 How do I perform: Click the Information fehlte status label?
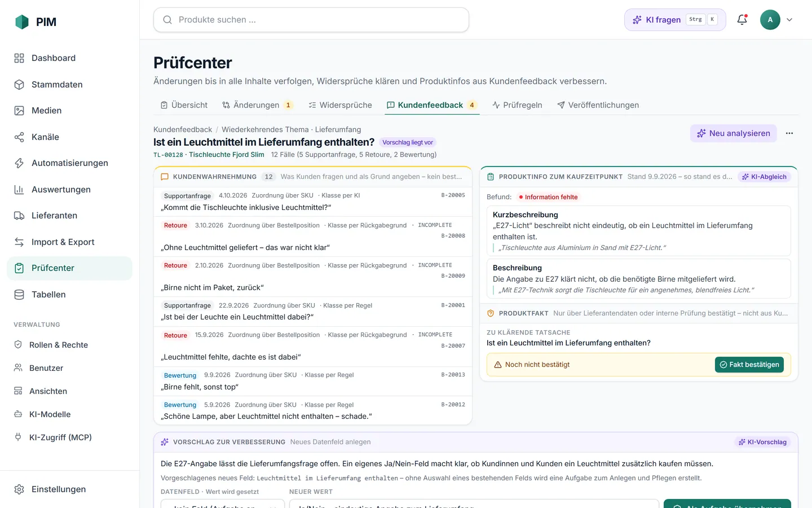(x=549, y=197)
